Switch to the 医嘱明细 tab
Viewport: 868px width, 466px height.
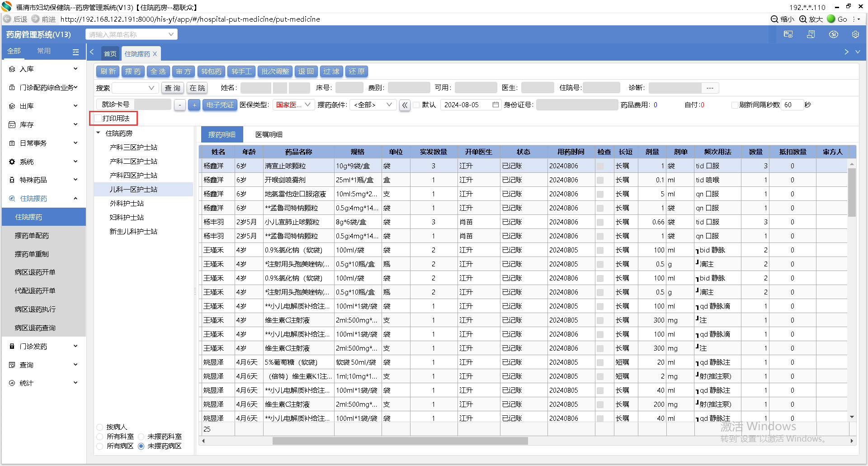[269, 134]
